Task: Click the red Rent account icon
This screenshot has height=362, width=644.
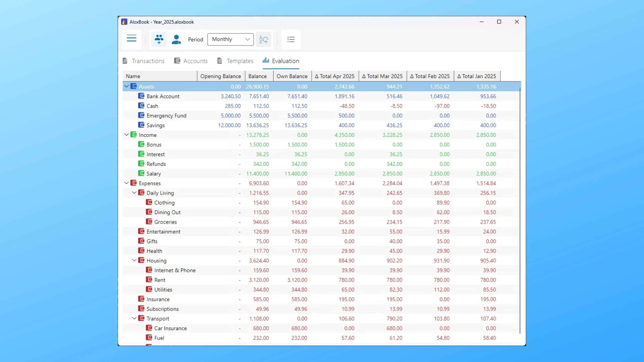Action: (x=149, y=280)
